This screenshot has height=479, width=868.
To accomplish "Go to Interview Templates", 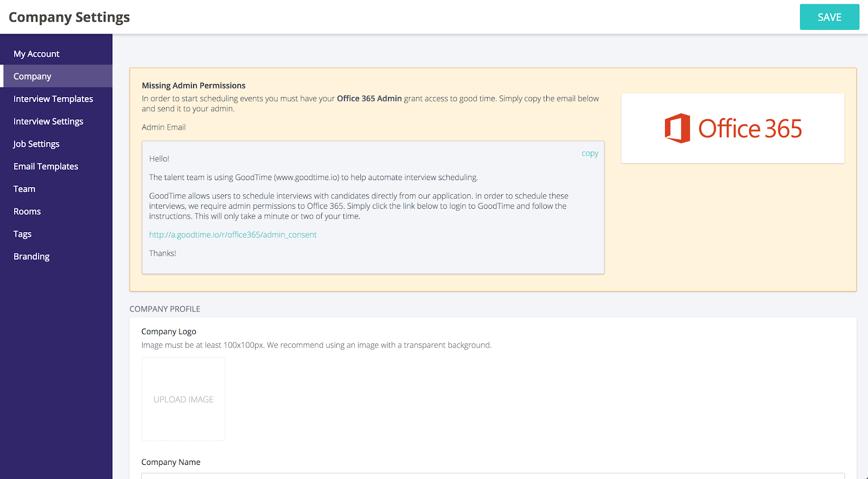I will (53, 99).
